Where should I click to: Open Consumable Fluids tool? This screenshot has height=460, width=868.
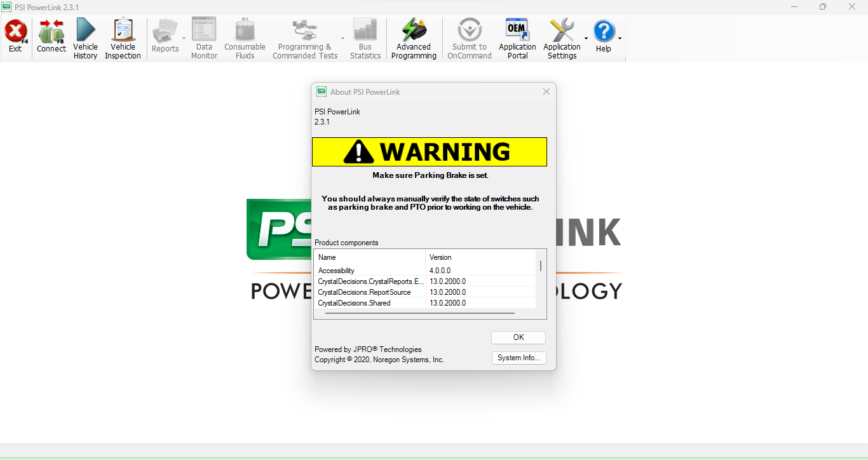pyautogui.click(x=245, y=39)
